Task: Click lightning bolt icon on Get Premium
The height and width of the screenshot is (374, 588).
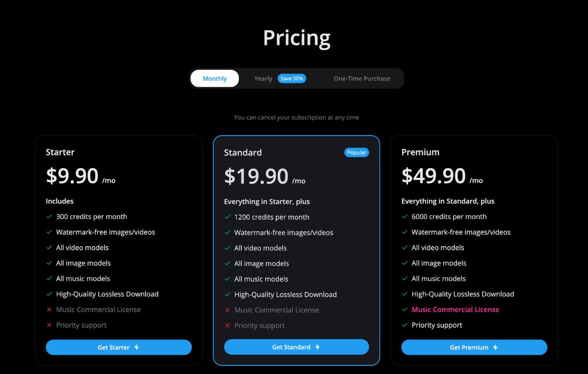Action: pyautogui.click(x=496, y=347)
